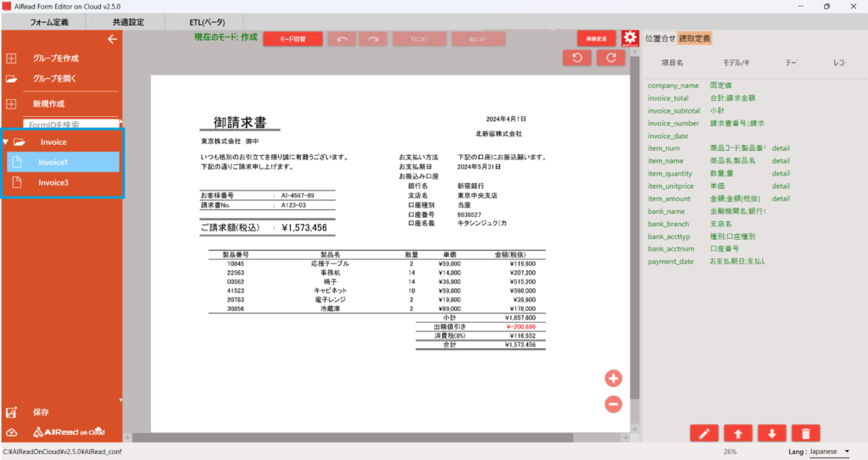Click the Invoice3 document icon
Image resolution: width=868 pixels, height=460 pixels.
click(x=17, y=182)
